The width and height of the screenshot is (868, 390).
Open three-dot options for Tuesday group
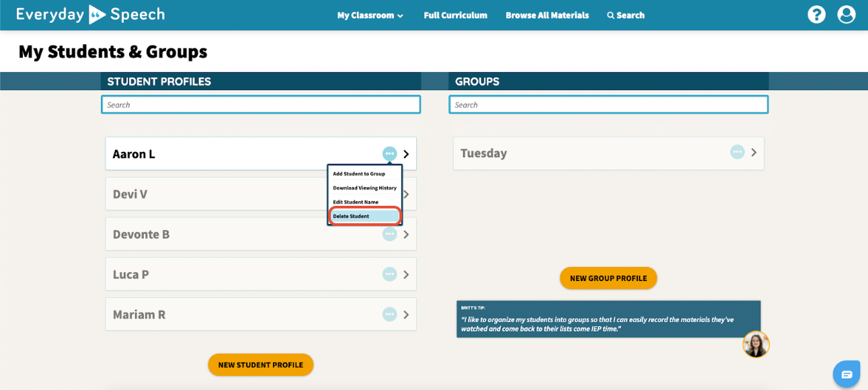[x=738, y=152]
